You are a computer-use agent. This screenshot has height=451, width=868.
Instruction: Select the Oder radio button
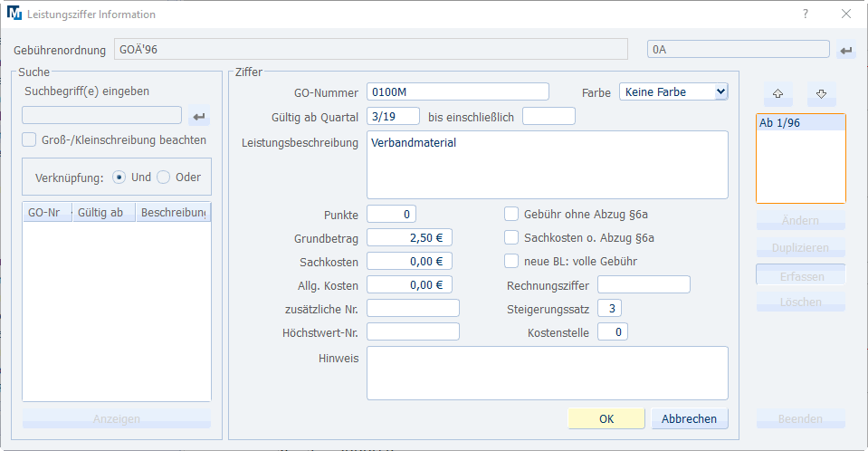pos(163,178)
